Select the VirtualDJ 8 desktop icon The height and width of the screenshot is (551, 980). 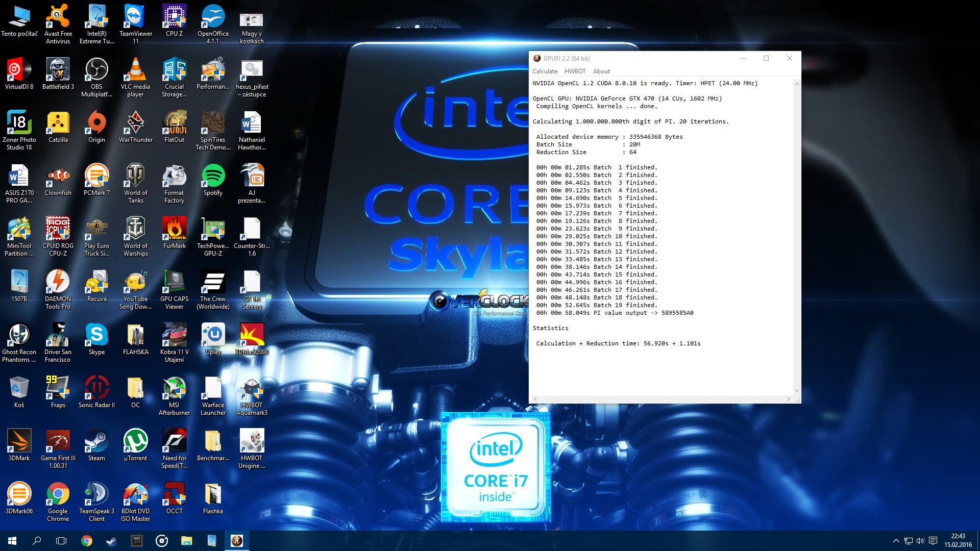coord(19,74)
